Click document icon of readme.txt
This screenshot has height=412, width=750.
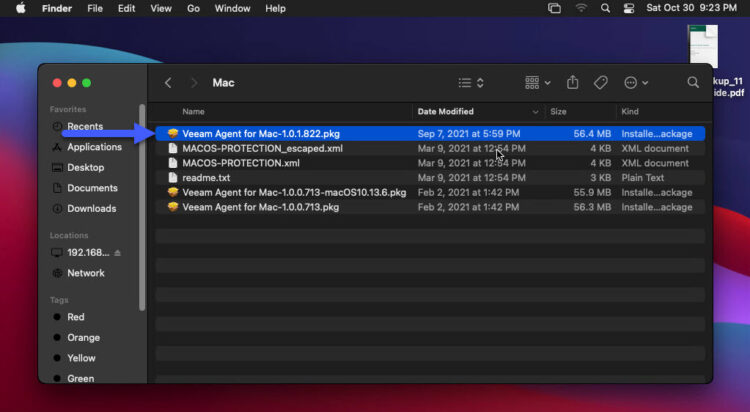[x=173, y=178]
